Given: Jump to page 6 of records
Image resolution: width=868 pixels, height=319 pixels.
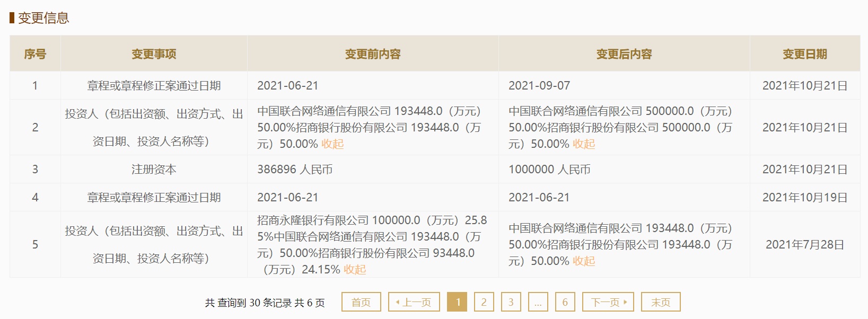Looking at the screenshot, I should [x=565, y=302].
